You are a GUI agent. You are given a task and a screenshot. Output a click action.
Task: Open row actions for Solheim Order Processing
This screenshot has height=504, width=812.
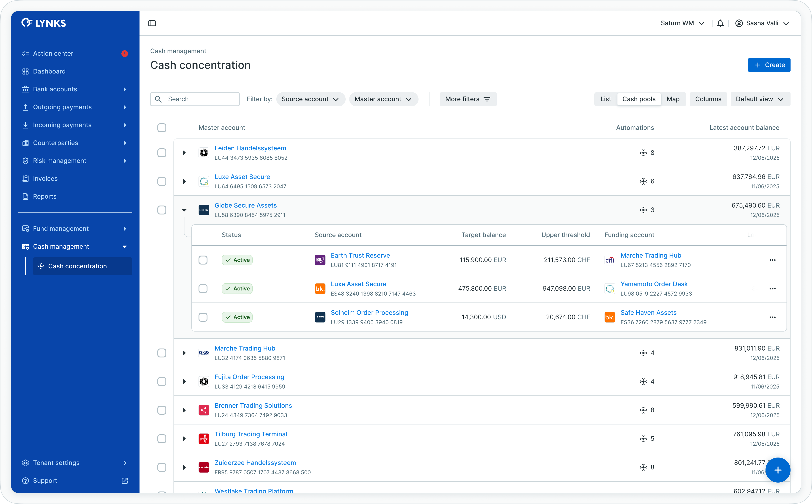[x=772, y=317]
